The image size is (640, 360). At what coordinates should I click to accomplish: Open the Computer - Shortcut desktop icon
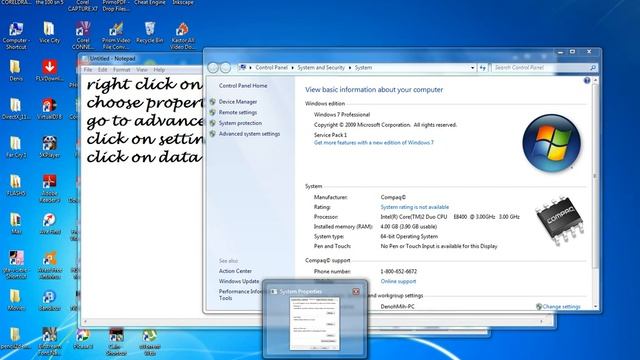[16, 35]
